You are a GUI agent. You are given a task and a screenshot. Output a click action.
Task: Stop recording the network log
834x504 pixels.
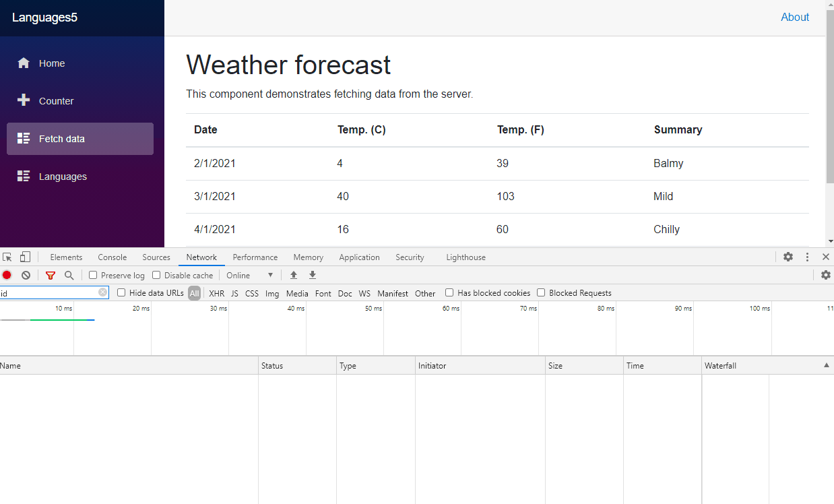[7, 275]
